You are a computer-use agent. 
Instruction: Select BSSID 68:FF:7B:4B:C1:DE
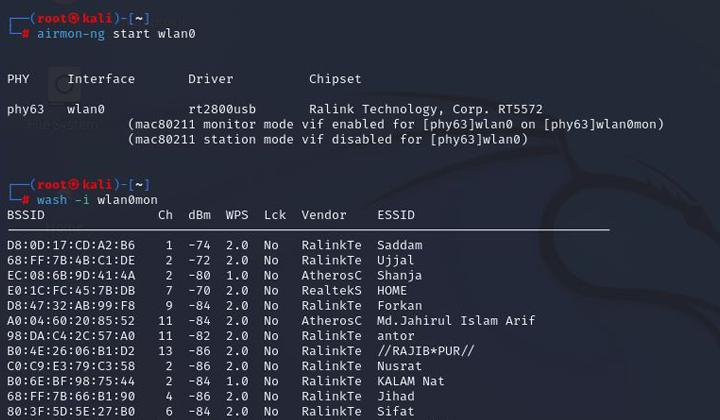point(71,260)
